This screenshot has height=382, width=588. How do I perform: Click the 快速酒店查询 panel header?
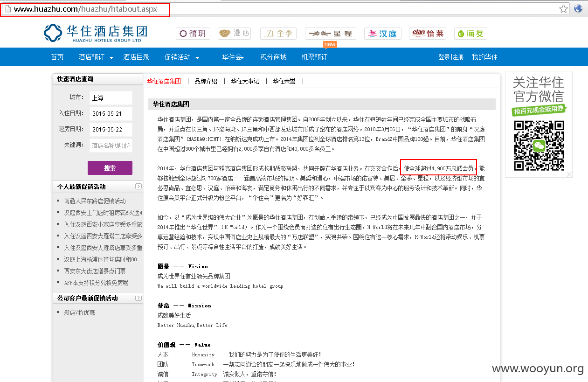tap(98, 79)
